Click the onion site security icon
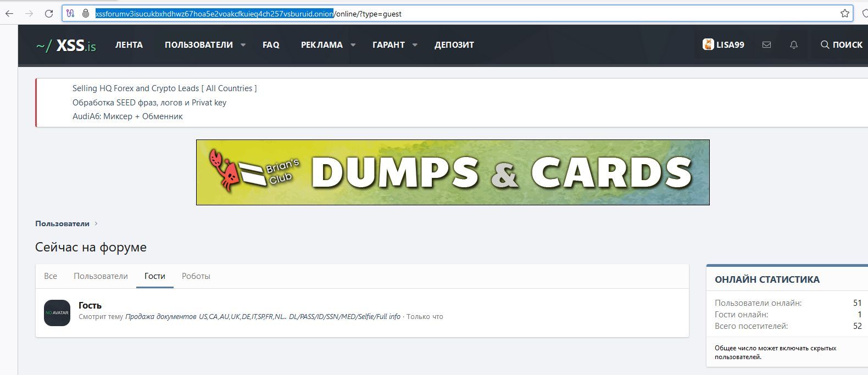This screenshot has width=868, height=375. click(85, 14)
